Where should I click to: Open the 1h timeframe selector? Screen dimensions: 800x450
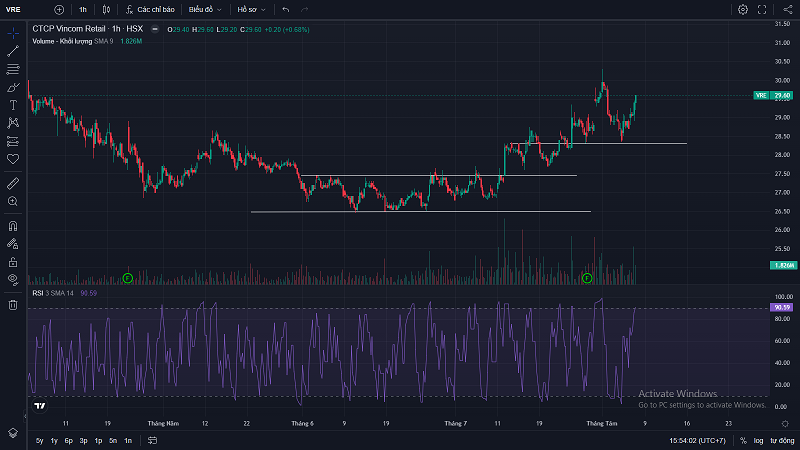(83, 9)
